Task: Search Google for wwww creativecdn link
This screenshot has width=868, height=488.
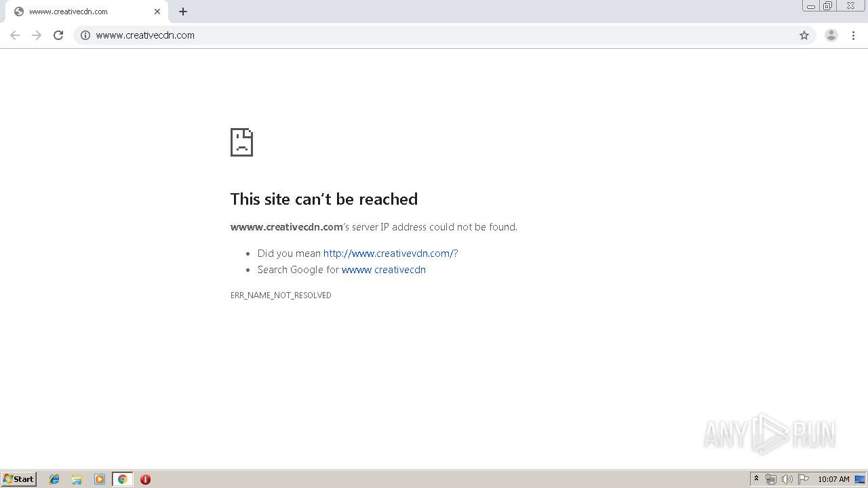Action: click(384, 270)
